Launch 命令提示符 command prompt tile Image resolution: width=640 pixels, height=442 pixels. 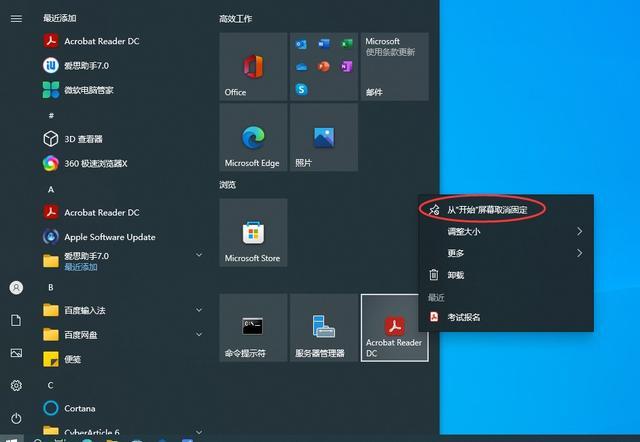(x=253, y=328)
